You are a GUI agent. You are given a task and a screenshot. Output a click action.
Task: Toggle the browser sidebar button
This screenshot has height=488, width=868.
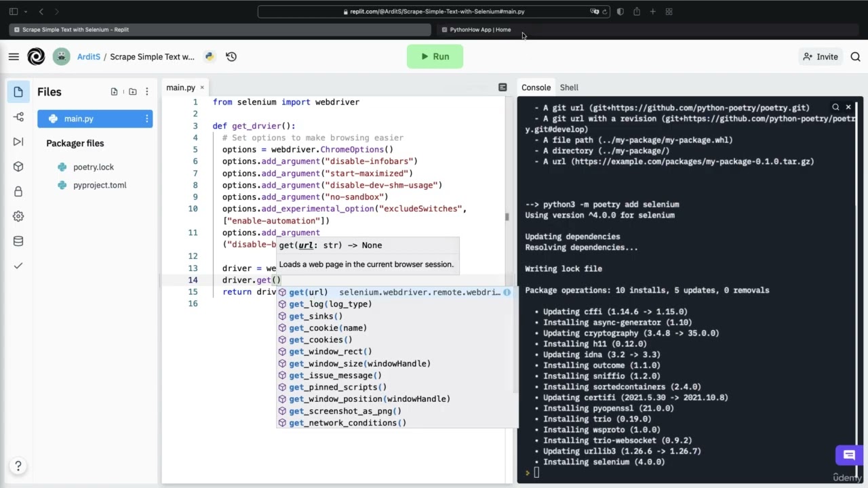(13, 12)
